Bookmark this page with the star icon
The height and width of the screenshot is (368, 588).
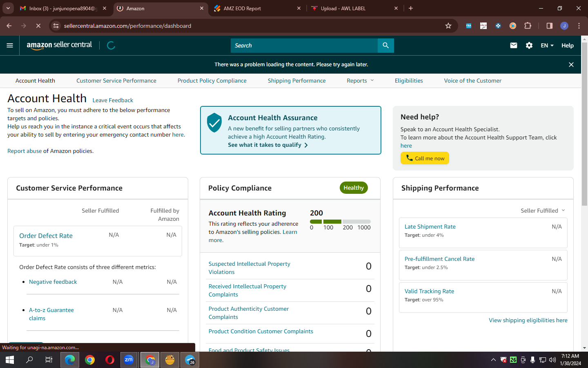point(448,26)
